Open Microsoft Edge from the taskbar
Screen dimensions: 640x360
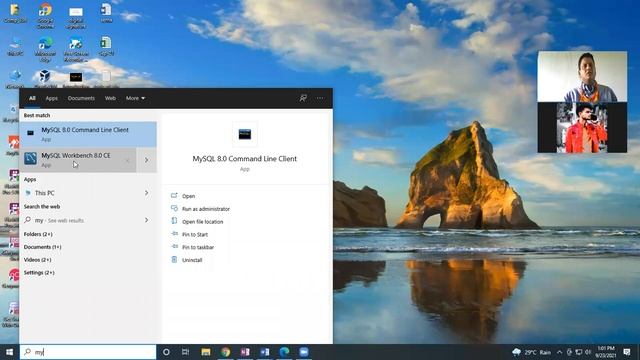(284, 352)
